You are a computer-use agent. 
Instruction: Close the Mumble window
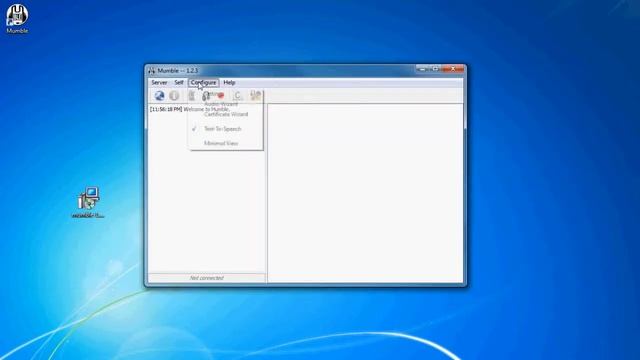453,69
